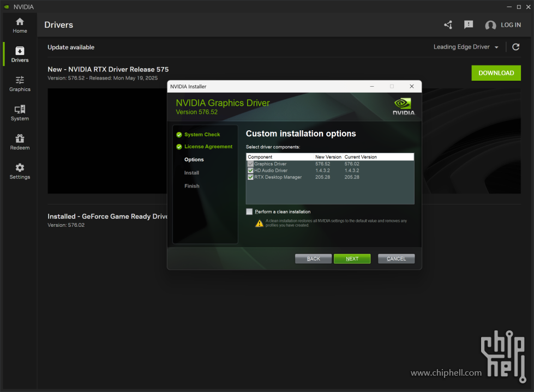Cancel the NVIDIA installer
The height and width of the screenshot is (392, 534).
(397, 259)
